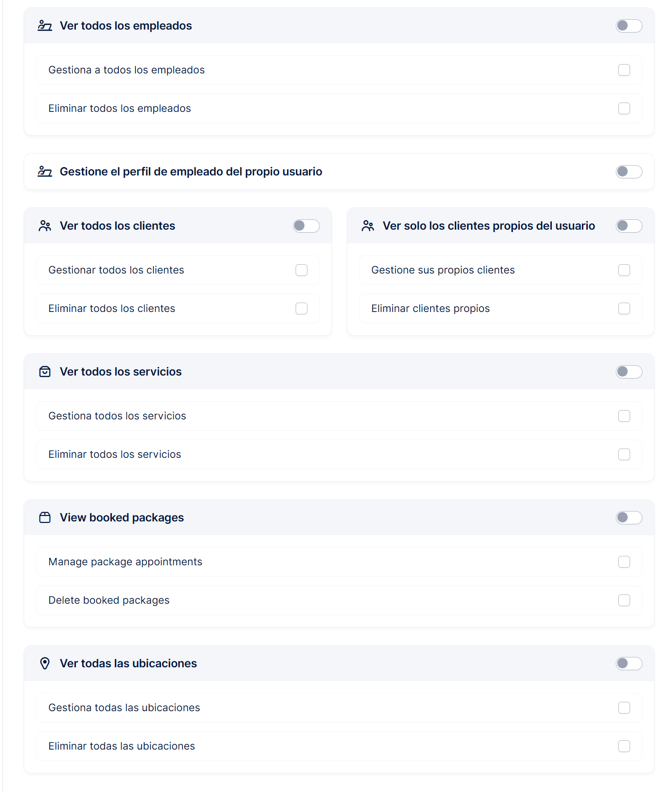Check Eliminar todas las ubicaciones

pyautogui.click(x=624, y=746)
